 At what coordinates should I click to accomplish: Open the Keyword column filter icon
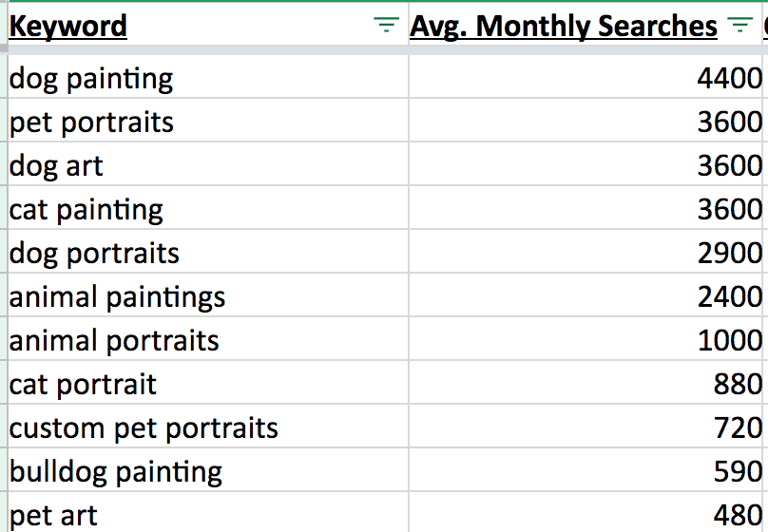click(387, 24)
